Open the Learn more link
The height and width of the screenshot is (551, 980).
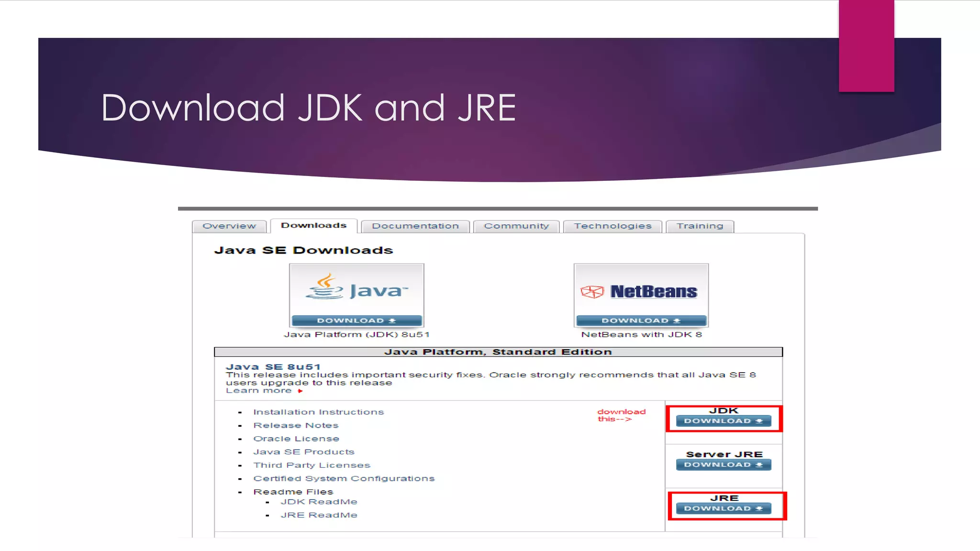(259, 391)
